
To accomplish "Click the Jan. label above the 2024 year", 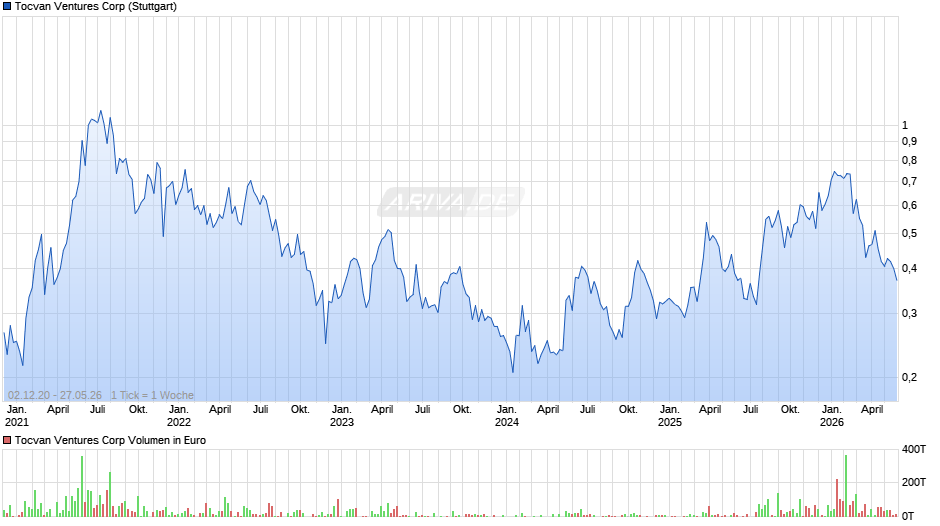I will pos(507,409).
